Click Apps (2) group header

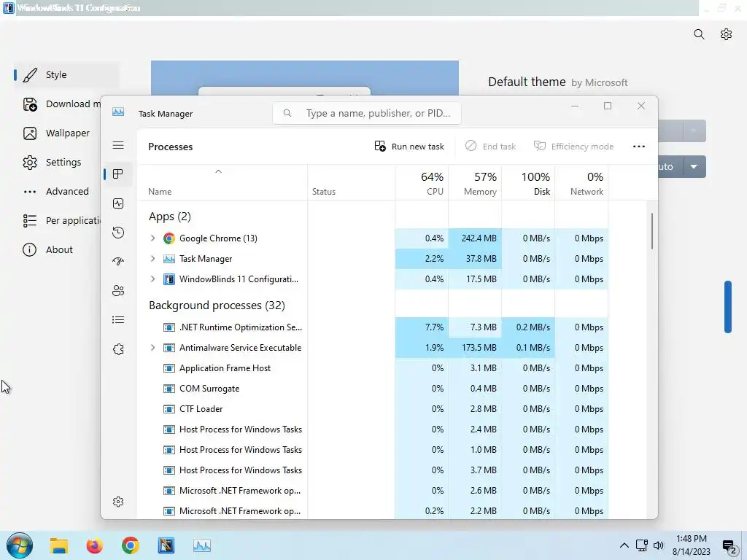169,217
